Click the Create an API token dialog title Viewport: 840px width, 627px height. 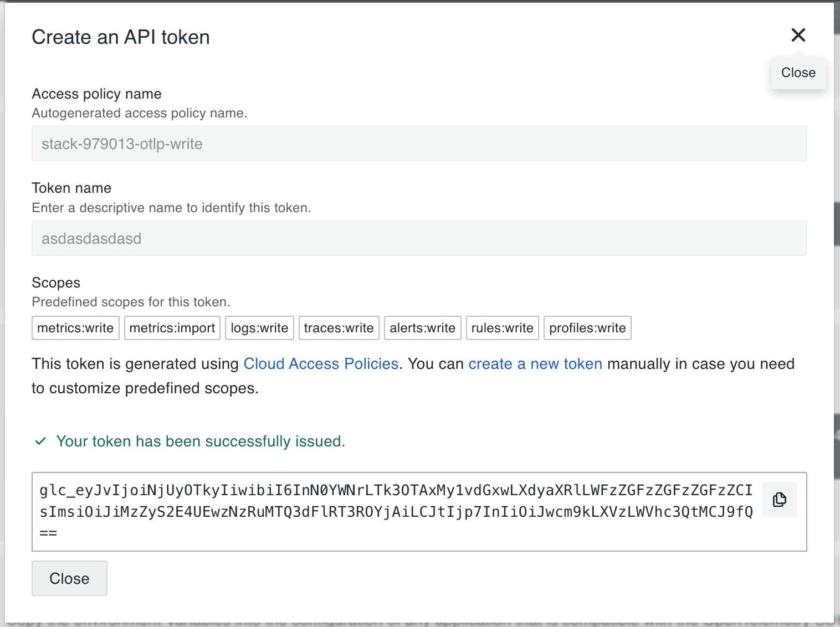[x=121, y=37]
